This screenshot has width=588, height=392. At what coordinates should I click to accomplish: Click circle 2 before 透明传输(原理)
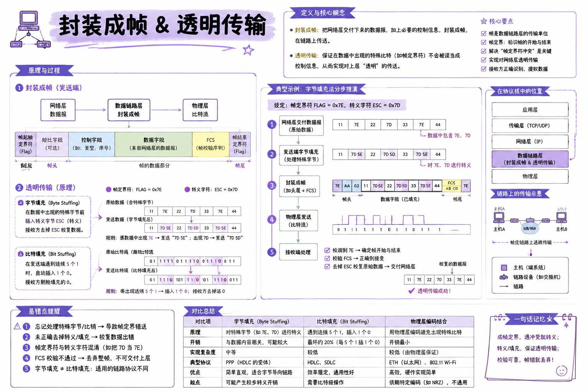[x=19, y=188]
